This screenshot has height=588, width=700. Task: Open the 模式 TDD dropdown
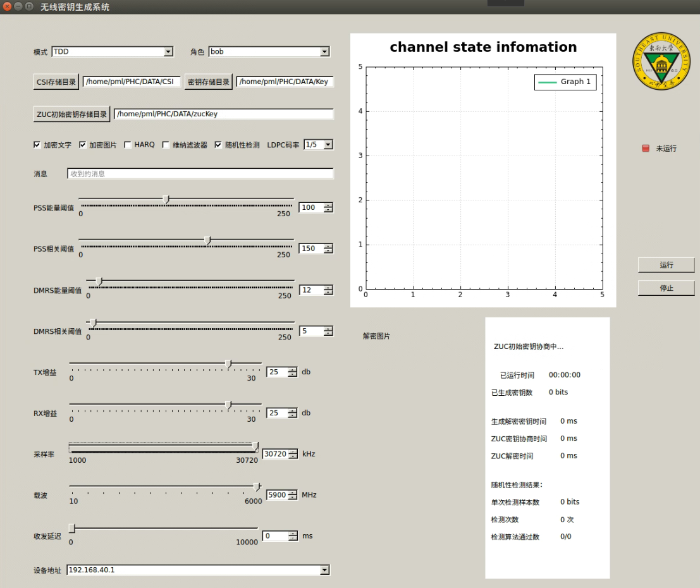click(x=113, y=52)
